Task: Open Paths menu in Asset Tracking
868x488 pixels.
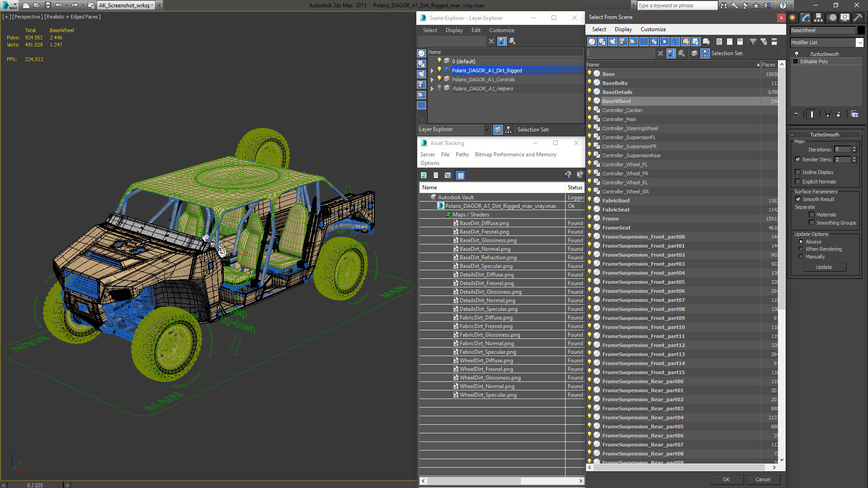Action: point(462,155)
